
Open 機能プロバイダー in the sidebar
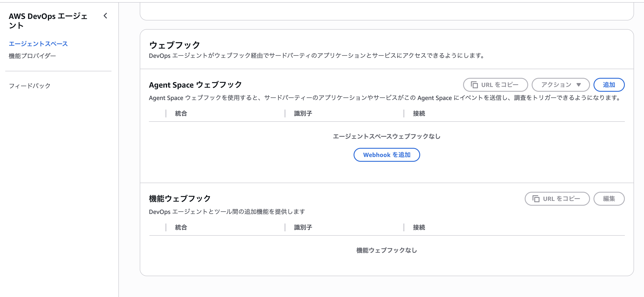32,56
